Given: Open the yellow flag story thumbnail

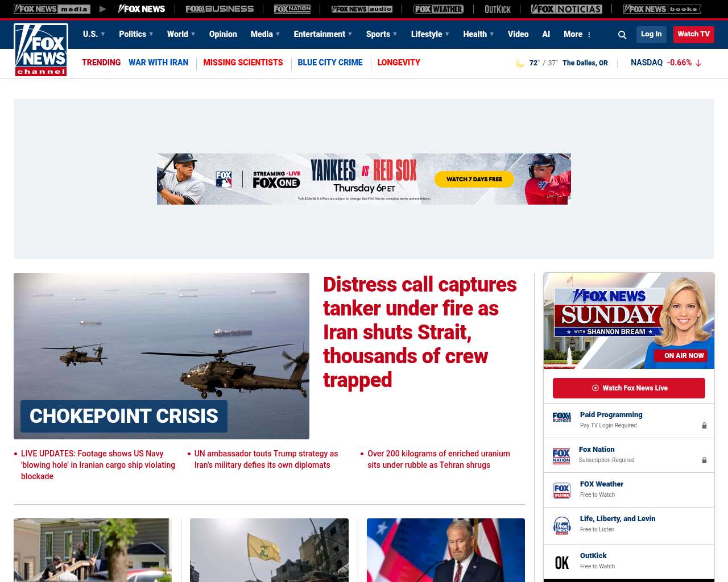Looking at the screenshot, I should coord(269,550).
